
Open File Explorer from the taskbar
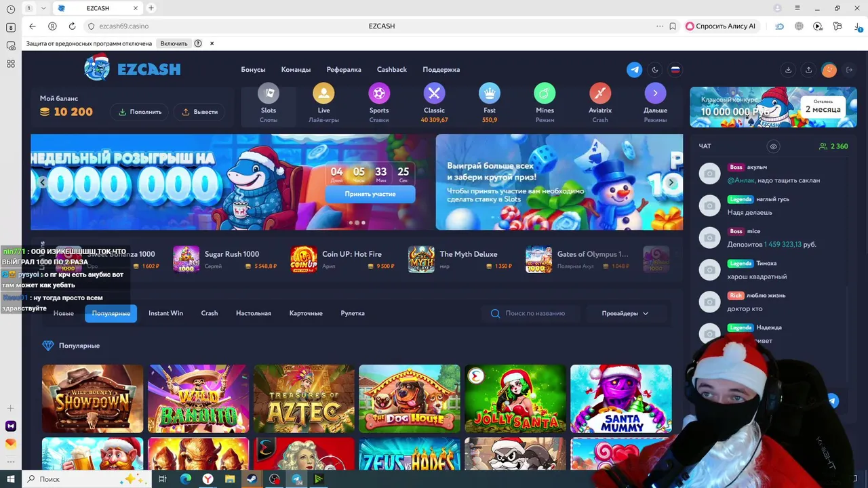click(x=230, y=479)
